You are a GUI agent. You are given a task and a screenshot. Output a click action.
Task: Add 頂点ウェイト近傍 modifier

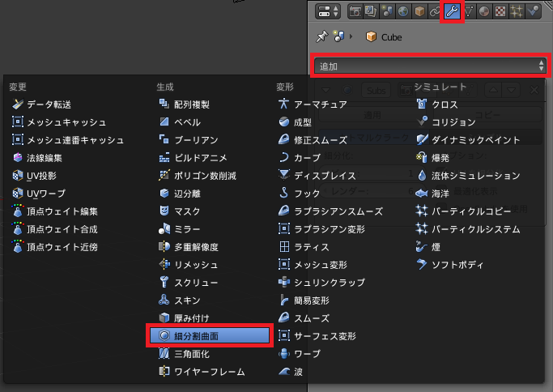(x=55, y=247)
